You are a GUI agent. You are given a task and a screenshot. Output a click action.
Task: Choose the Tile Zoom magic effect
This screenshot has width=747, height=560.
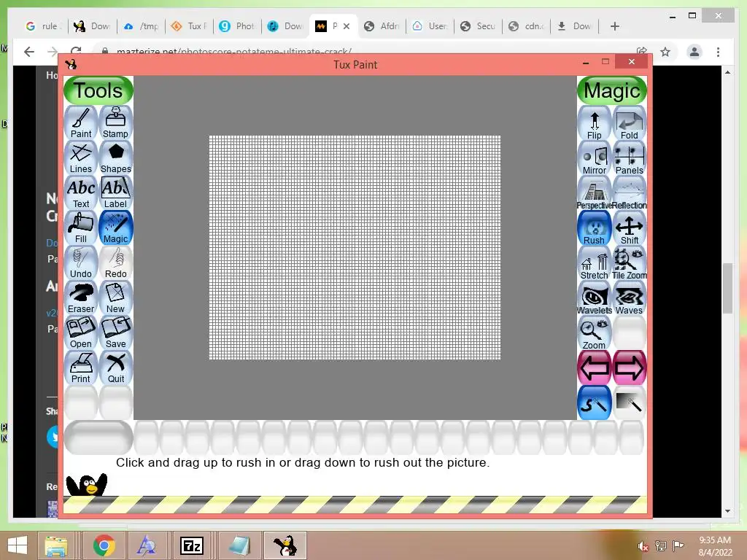[x=630, y=264]
